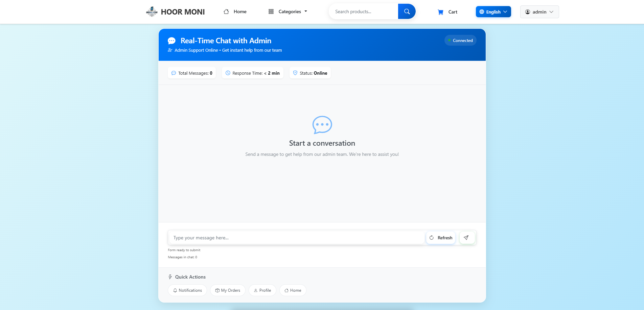Viewport: 644px width, 310px height.
Task: Open the admin account dropdown
Action: [x=539, y=12]
